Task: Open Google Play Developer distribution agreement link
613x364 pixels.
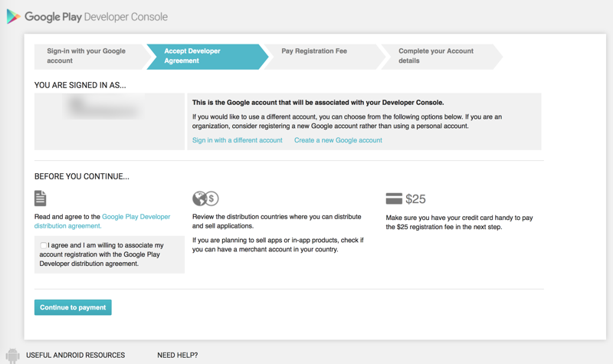Action: (136, 218)
